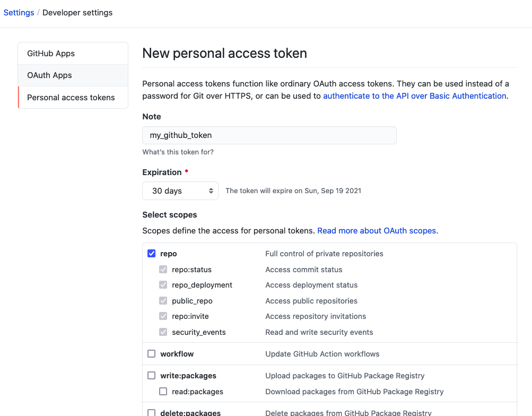Click the 'repo:status' scope label
The image size is (532, 416).
[191, 270]
